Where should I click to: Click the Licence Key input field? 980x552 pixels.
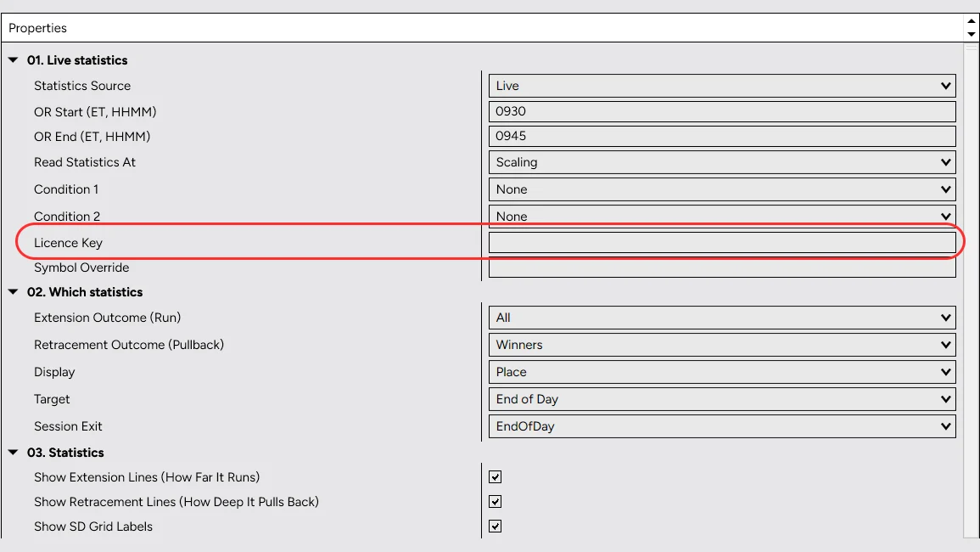722,242
